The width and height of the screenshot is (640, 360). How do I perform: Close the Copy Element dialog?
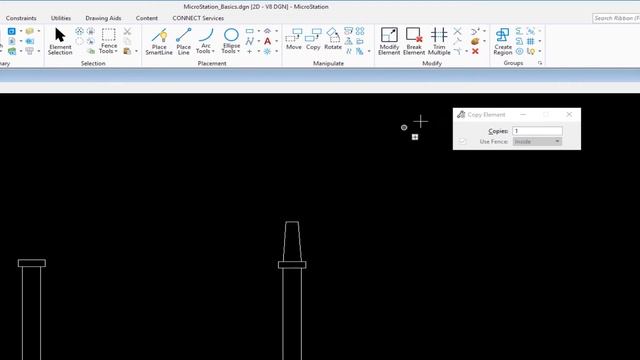click(569, 115)
